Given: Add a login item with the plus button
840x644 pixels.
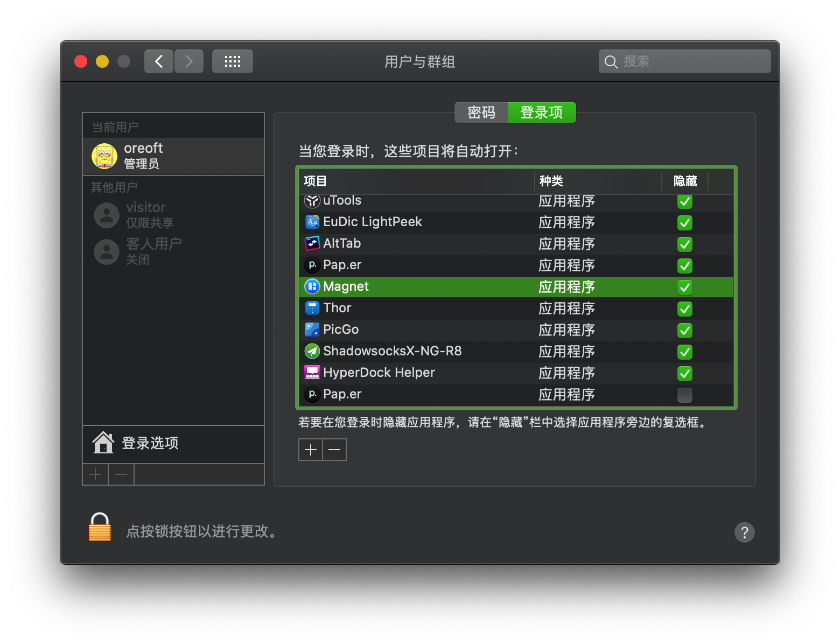Looking at the screenshot, I should click(x=311, y=450).
